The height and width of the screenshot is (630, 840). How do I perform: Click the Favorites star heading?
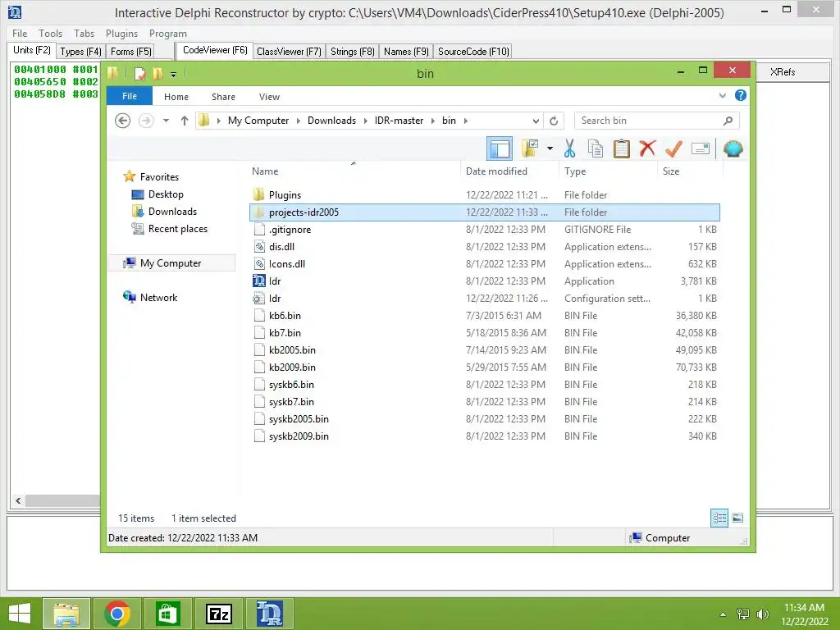click(x=159, y=177)
